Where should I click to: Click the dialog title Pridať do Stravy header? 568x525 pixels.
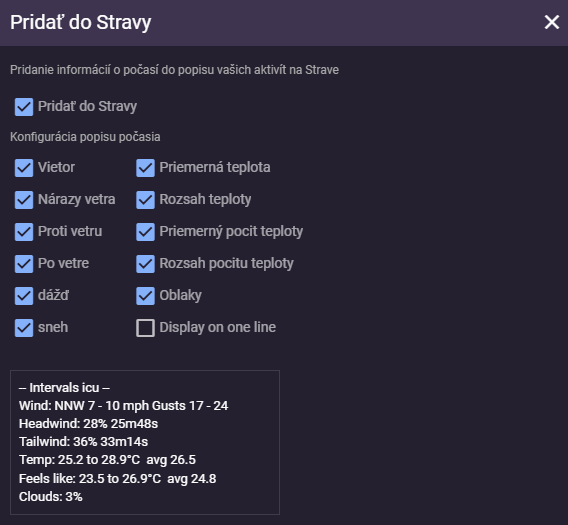pyautogui.click(x=80, y=22)
